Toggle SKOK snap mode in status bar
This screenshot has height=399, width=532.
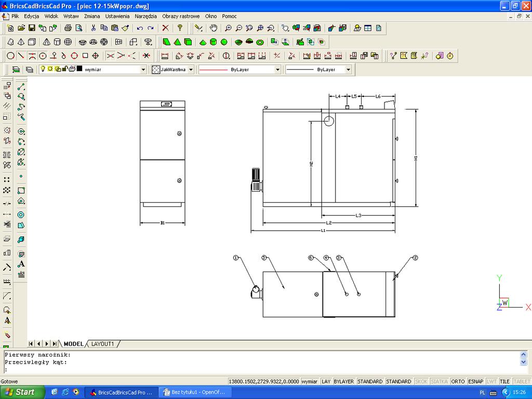421,381
